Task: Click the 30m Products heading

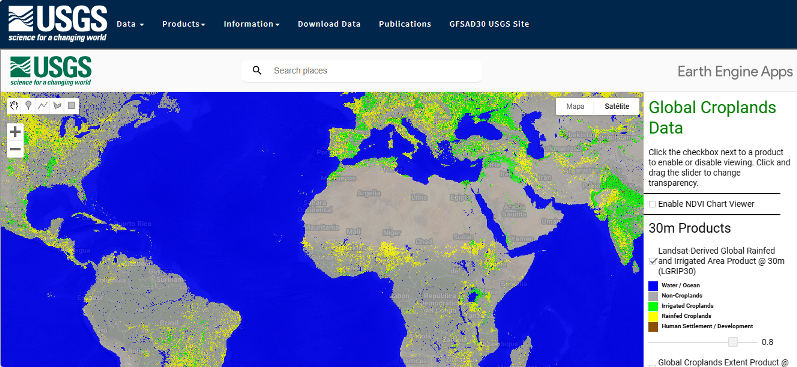Action: click(689, 228)
